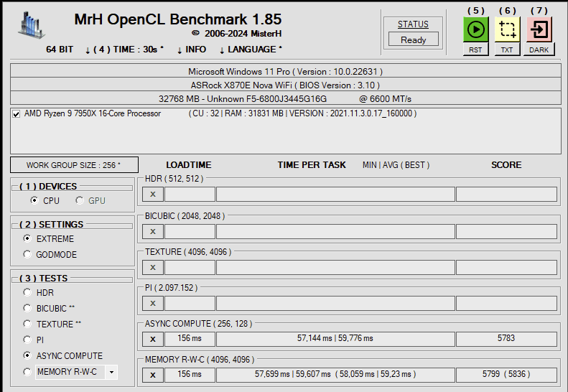Image resolution: width=568 pixels, height=392 pixels.
Task: Select the CPU device radio button
Action: (x=34, y=200)
